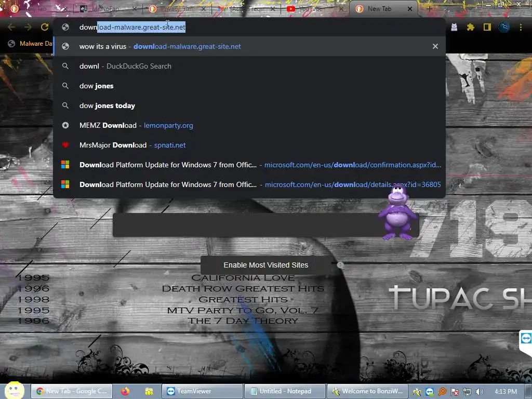Image resolution: width=532 pixels, height=399 pixels.
Task: Choose 'downl - DuckDuckGo Search' suggestion
Action: 249,66
